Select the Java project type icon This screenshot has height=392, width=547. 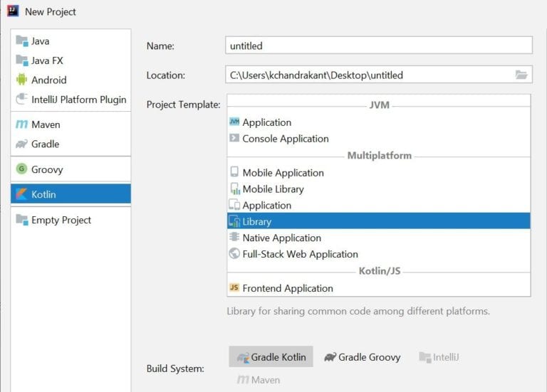(x=21, y=41)
